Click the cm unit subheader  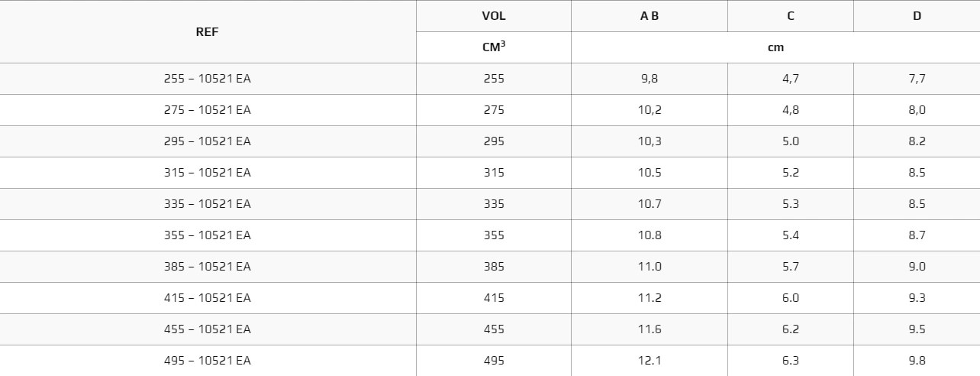coord(775,47)
